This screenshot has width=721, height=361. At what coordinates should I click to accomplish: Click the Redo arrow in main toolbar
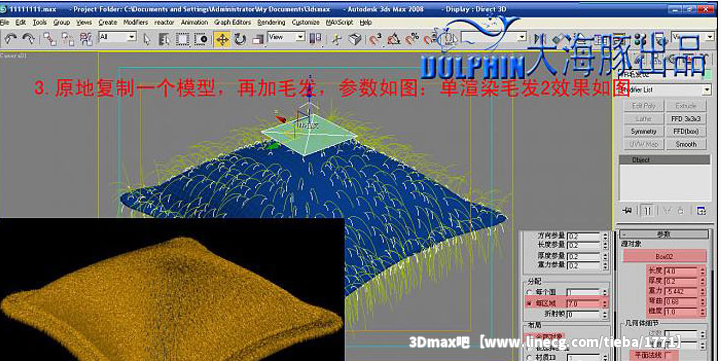tap(29, 40)
